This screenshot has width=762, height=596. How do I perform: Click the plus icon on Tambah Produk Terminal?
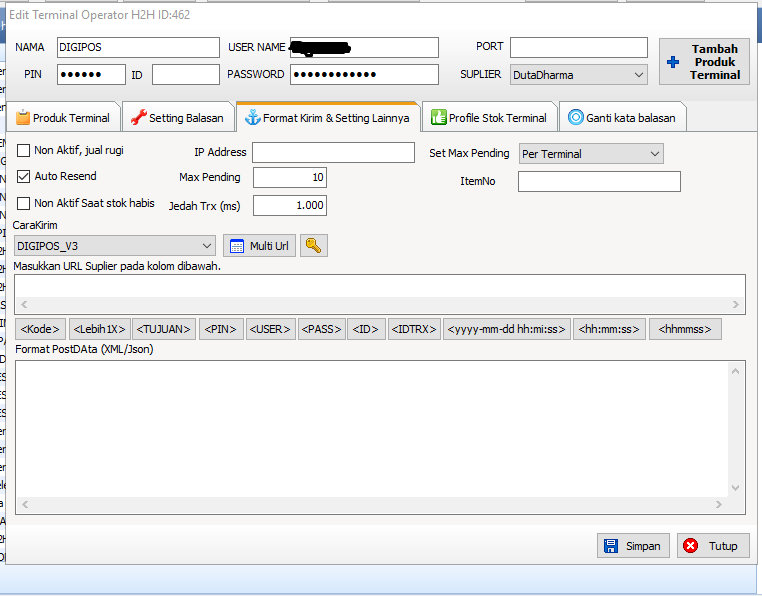coord(672,62)
